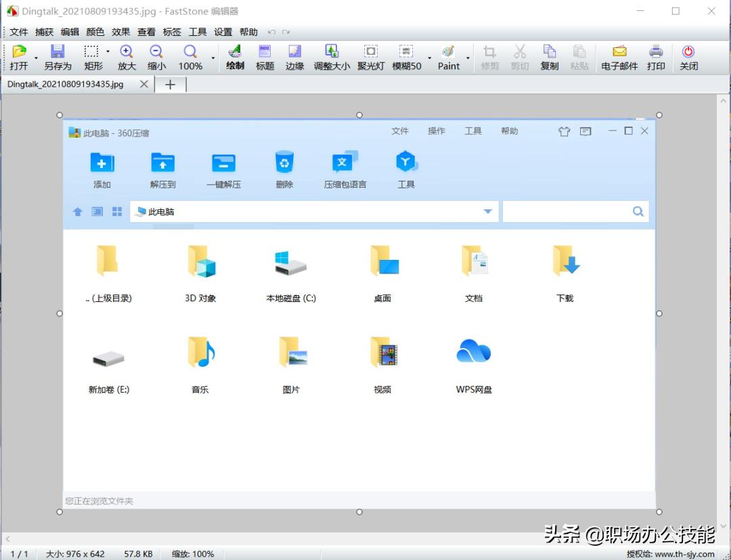Click the 一键解压 icon in captured image
The image size is (731, 560).
coord(224,170)
